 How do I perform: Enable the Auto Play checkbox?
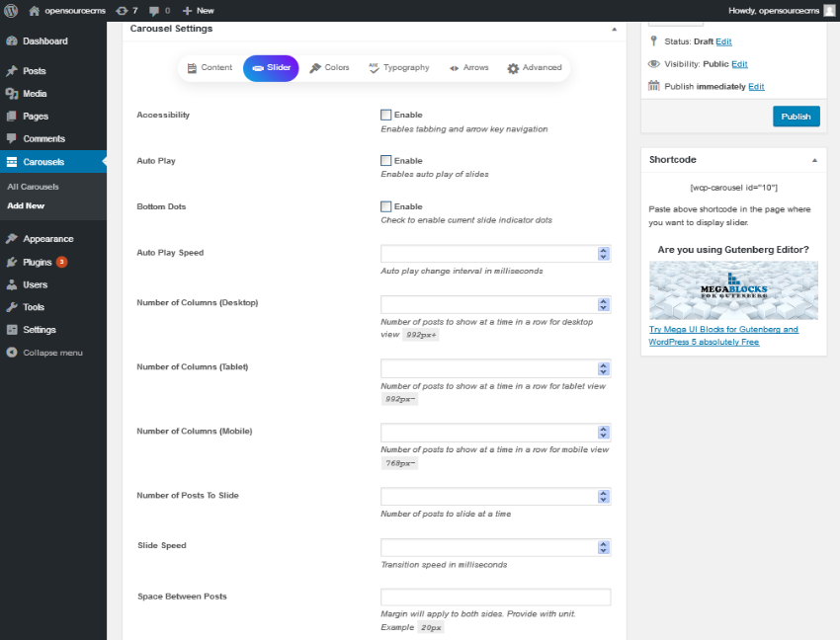point(385,160)
